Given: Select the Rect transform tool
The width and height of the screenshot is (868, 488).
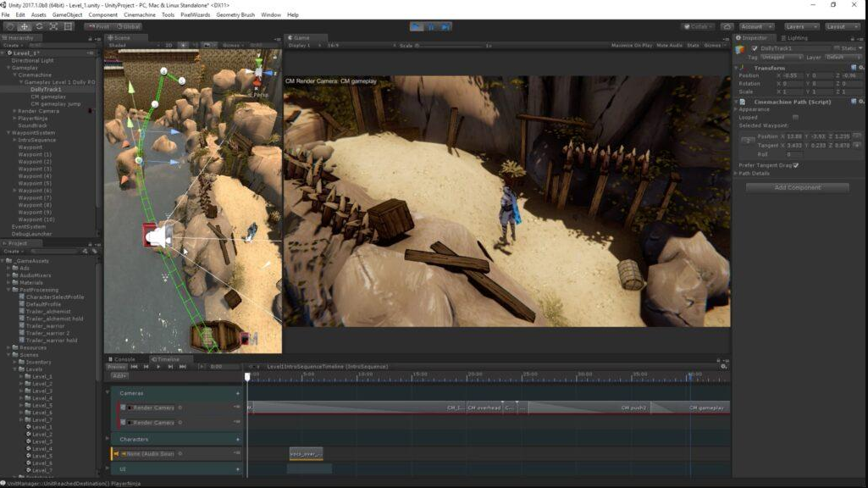Looking at the screenshot, I should click(68, 26).
